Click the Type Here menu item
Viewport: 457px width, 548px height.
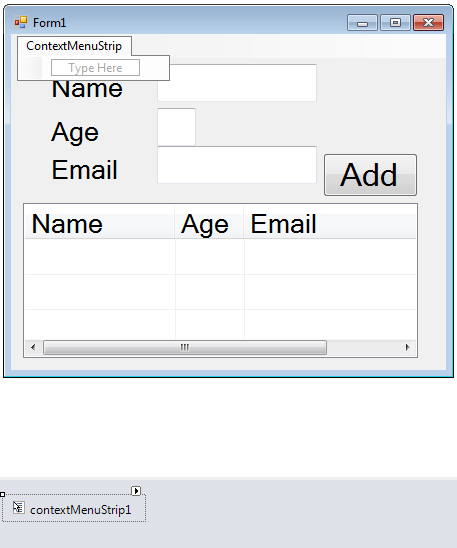click(95, 67)
